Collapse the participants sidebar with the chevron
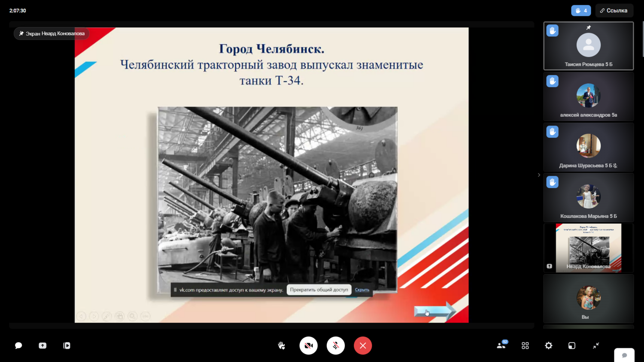The height and width of the screenshot is (362, 644). (x=539, y=175)
